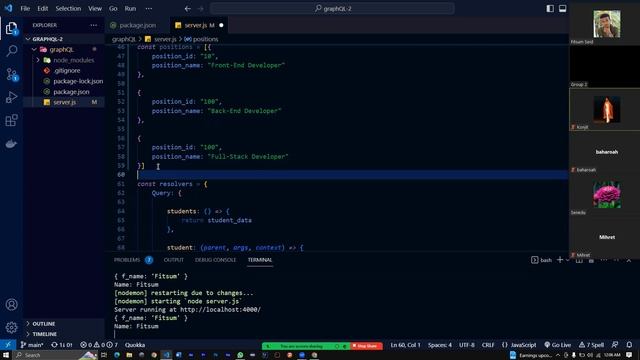Open Source Control view in activity bar

pyautogui.click(x=11, y=74)
